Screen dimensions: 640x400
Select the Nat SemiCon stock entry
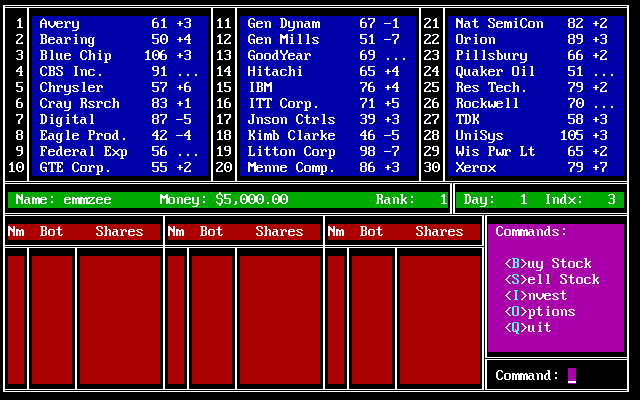click(536, 24)
